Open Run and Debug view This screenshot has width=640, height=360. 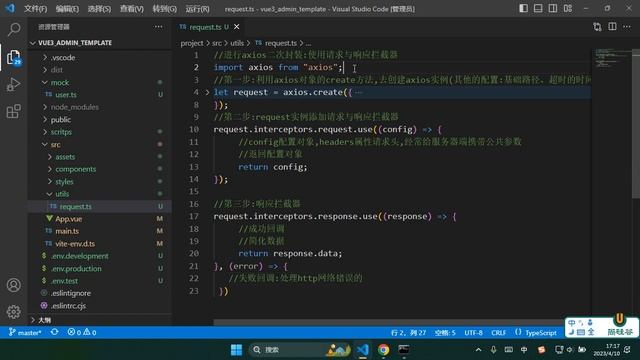[13, 84]
